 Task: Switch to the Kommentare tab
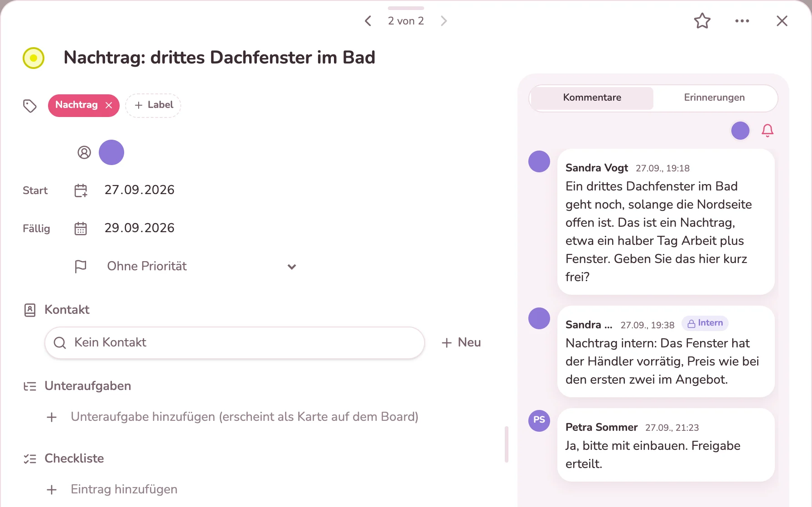tap(592, 97)
